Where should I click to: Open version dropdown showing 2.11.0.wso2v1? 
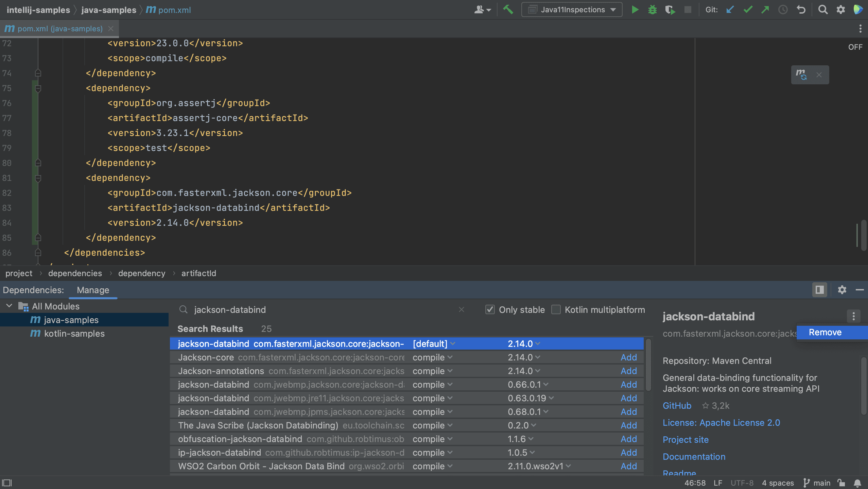[x=539, y=466]
